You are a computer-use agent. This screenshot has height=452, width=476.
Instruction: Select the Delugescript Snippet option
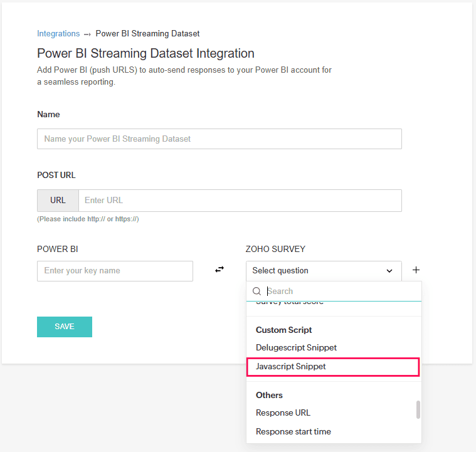(x=296, y=347)
